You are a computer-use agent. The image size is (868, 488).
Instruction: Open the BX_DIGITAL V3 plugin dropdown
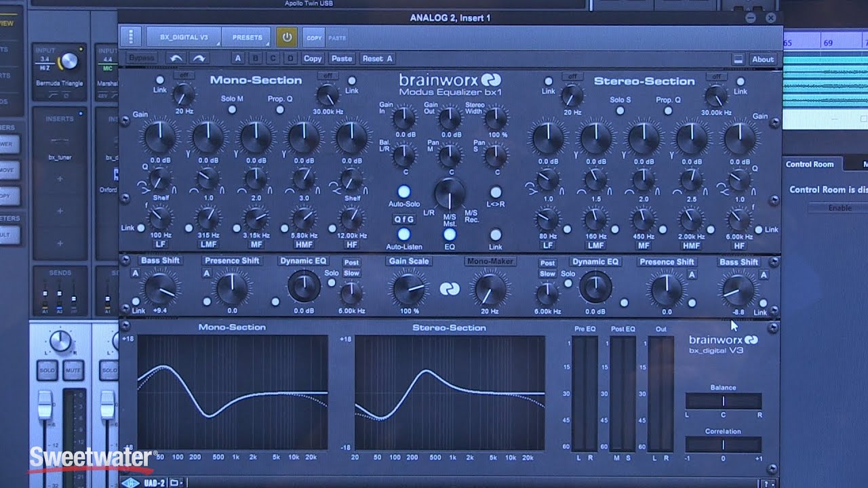tap(184, 37)
